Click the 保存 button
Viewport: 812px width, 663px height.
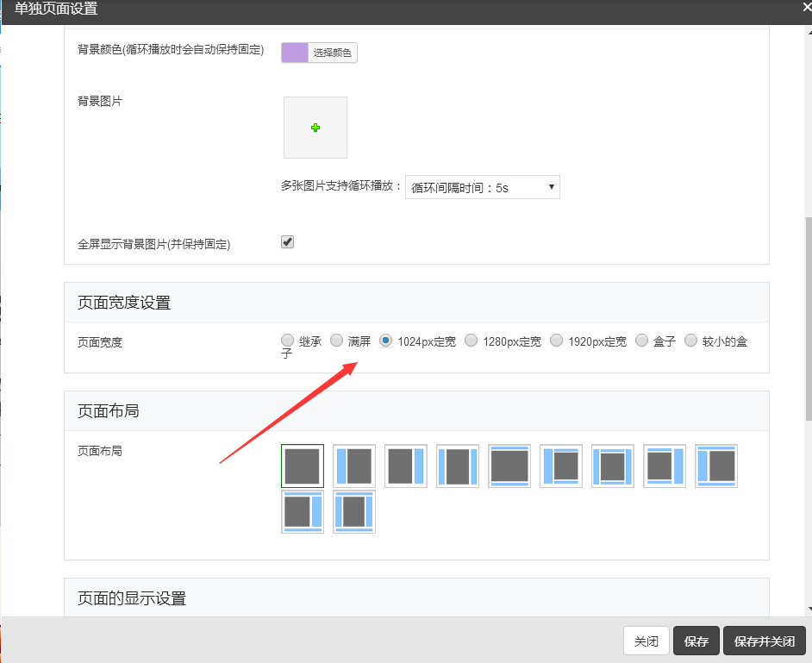click(696, 641)
